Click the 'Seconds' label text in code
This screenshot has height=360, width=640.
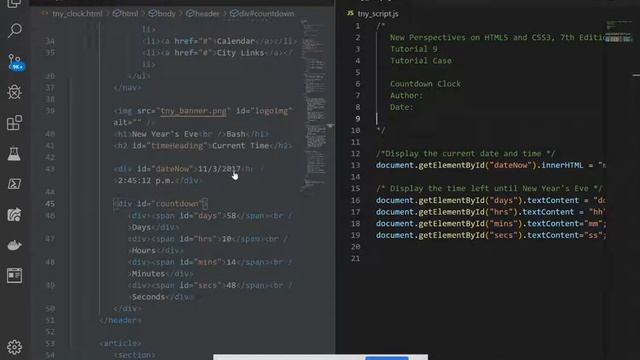[148, 297]
